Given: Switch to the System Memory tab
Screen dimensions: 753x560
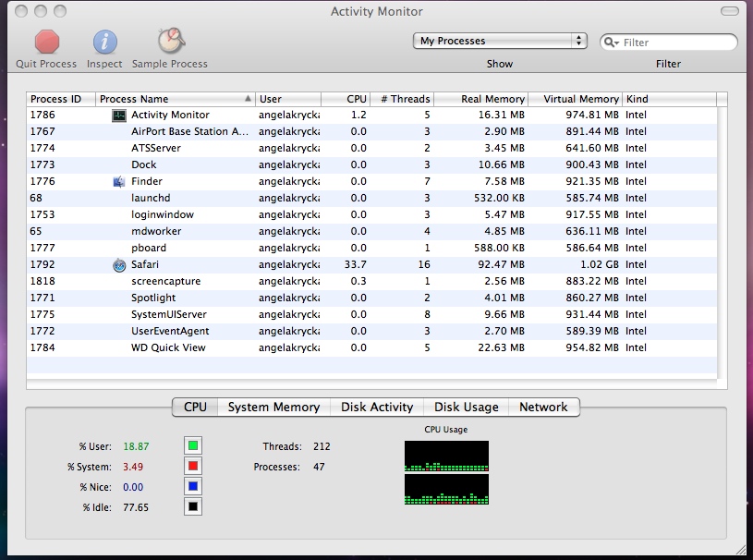Looking at the screenshot, I should (273, 408).
